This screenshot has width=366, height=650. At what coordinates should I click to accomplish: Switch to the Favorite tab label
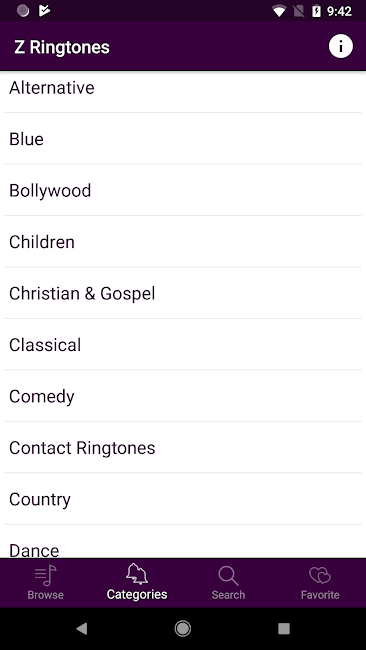320,595
